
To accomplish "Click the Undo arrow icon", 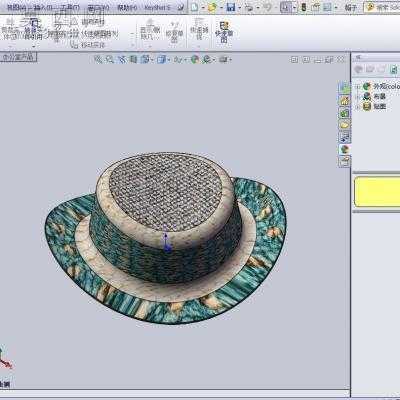I will [268, 7].
